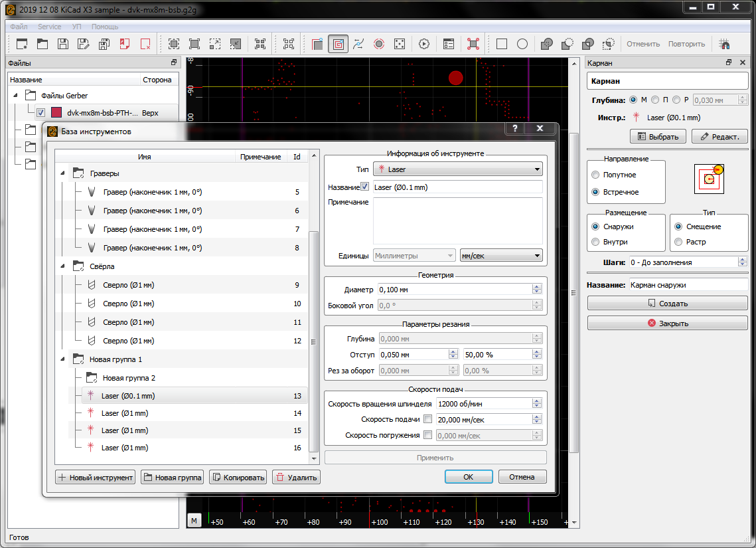Click the Диаметр input field
The height and width of the screenshot is (548, 756).
[x=455, y=290]
